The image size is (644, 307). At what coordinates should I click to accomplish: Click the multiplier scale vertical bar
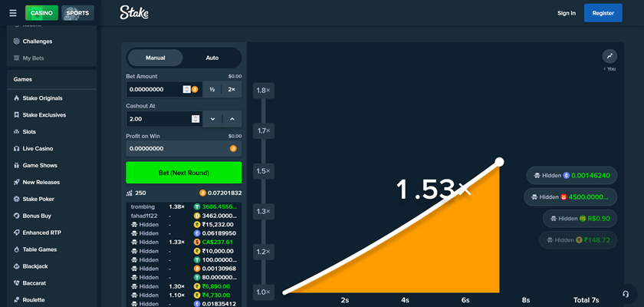tap(264, 192)
